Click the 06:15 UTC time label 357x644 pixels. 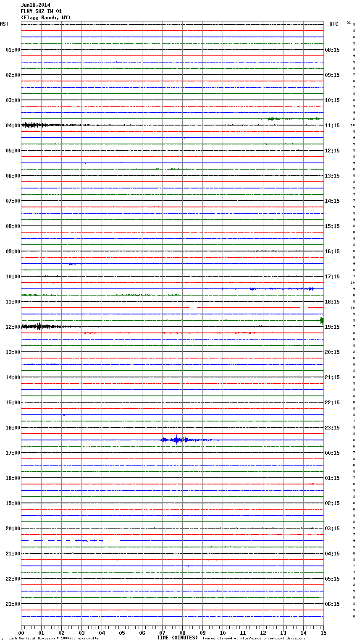pos(332,604)
